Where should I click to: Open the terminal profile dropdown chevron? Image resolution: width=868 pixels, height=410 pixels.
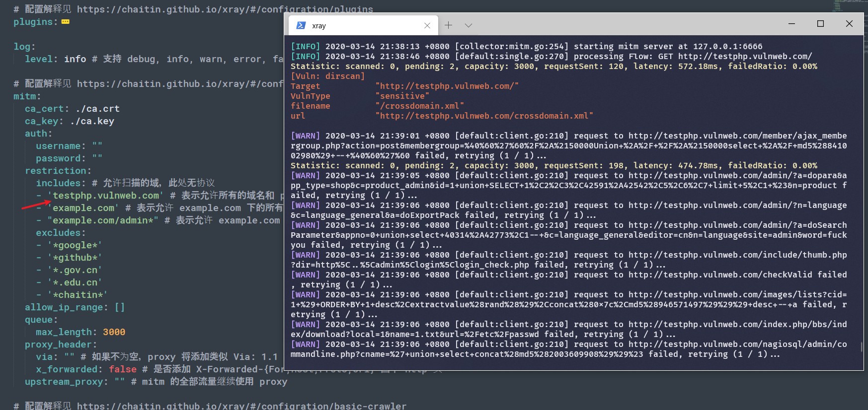(469, 25)
